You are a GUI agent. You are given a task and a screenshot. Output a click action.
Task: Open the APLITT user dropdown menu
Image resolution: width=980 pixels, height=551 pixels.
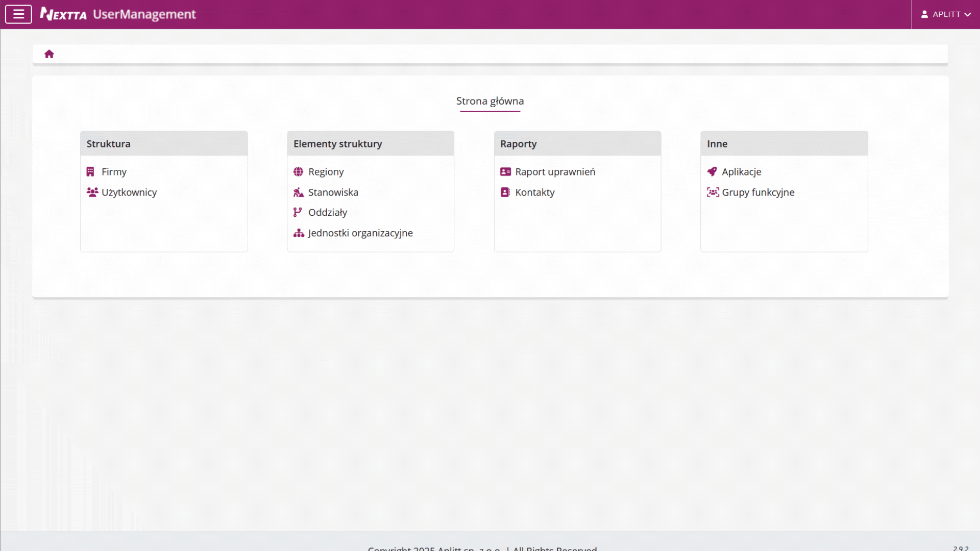pos(945,14)
